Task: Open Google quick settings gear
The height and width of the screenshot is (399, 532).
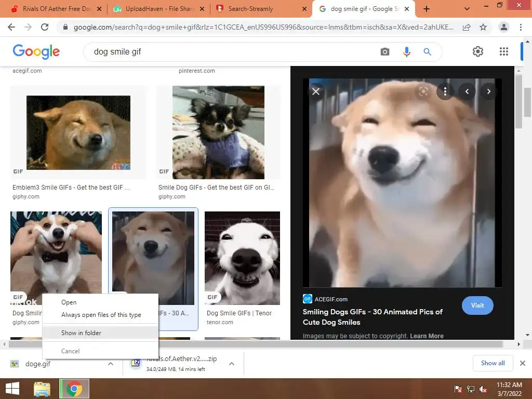Action: [x=478, y=51]
